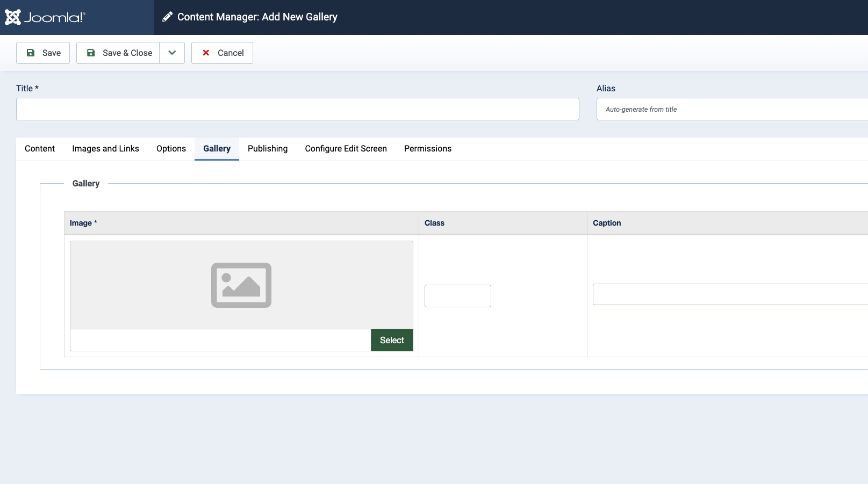Switch to the Content tab
The height and width of the screenshot is (484, 868).
[x=40, y=149]
